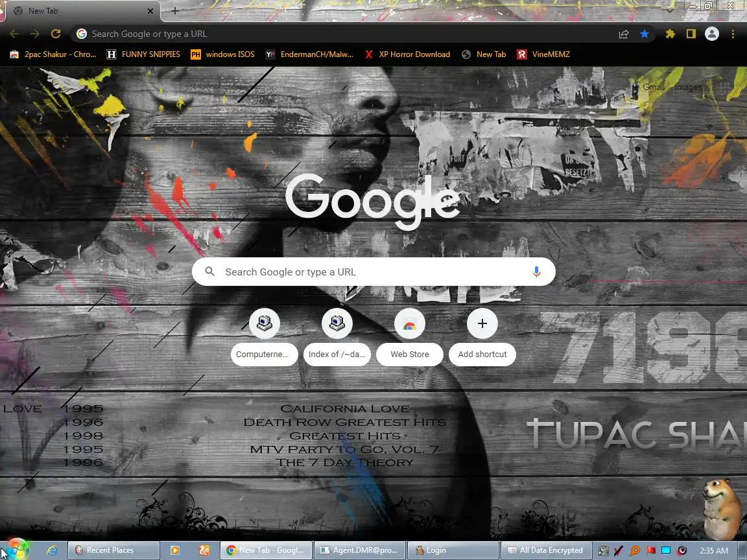Click the red flag tray icon
Image resolution: width=747 pixels, height=560 pixels.
tap(650, 551)
